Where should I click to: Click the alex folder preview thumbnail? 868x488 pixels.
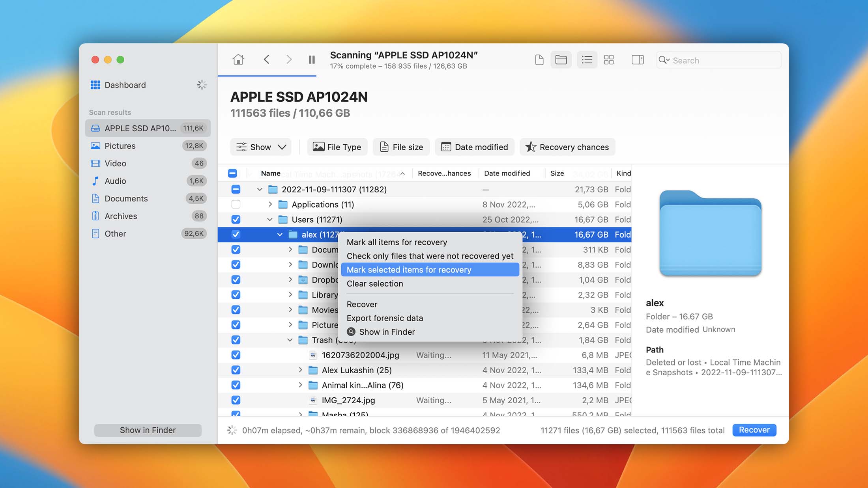710,233
